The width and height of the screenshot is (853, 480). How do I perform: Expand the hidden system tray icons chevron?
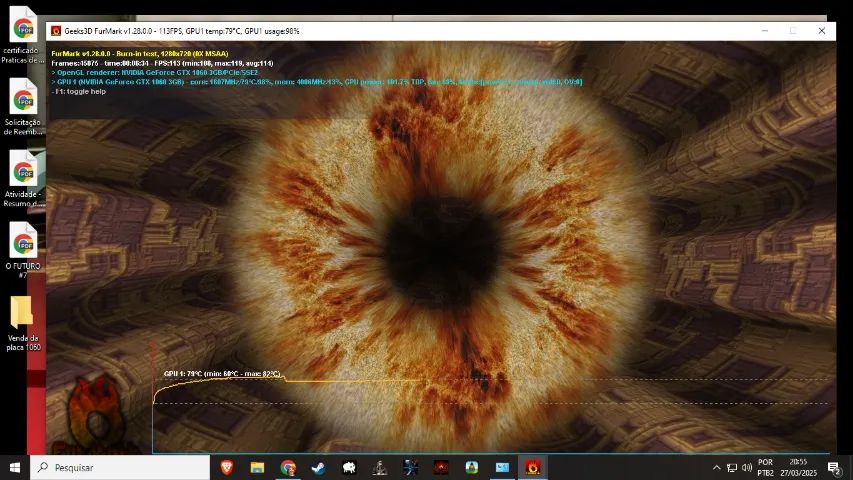coord(716,467)
